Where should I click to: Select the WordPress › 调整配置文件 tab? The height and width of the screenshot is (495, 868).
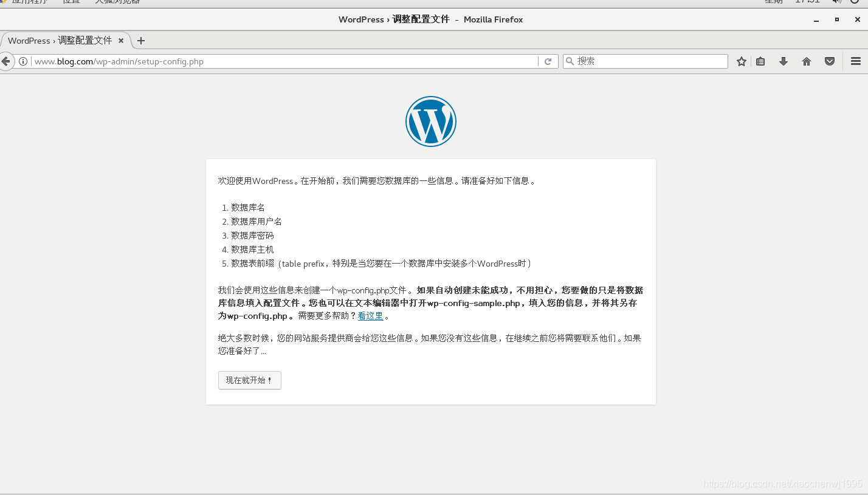(x=66, y=41)
